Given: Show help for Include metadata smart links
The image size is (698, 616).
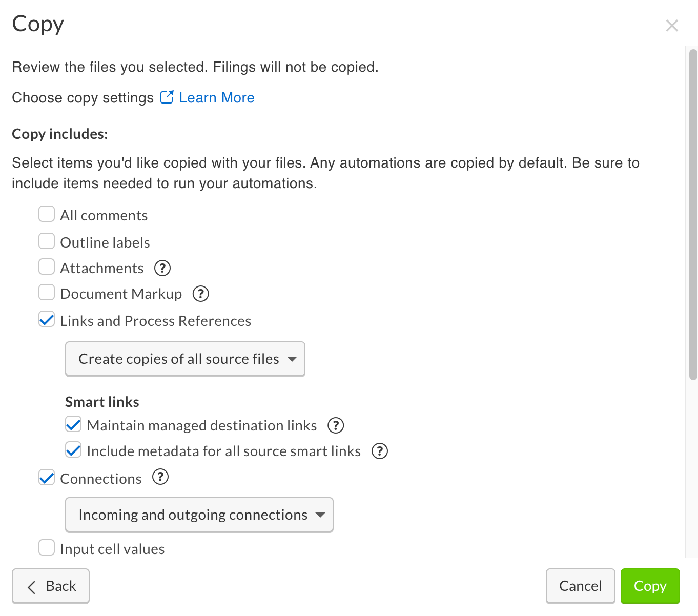Looking at the screenshot, I should [380, 451].
